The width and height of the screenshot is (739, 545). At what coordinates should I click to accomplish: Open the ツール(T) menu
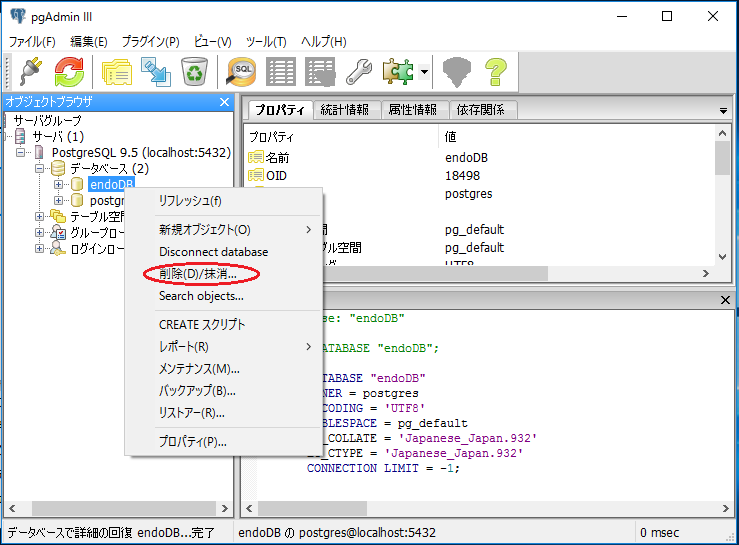[266, 42]
